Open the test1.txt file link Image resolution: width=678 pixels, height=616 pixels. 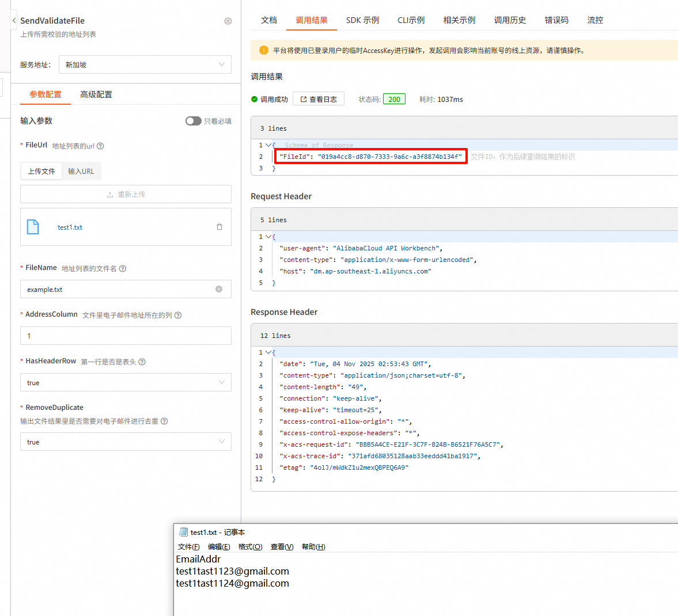pyautogui.click(x=70, y=227)
